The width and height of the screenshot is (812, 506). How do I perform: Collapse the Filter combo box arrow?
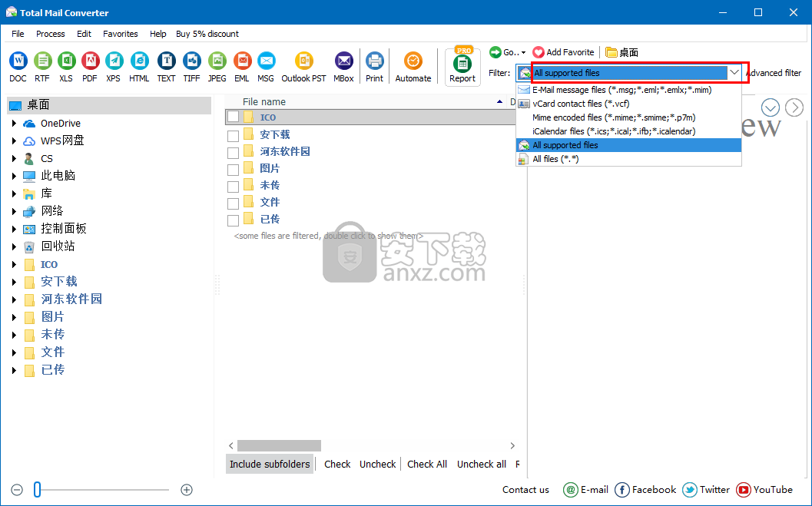coord(734,73)
